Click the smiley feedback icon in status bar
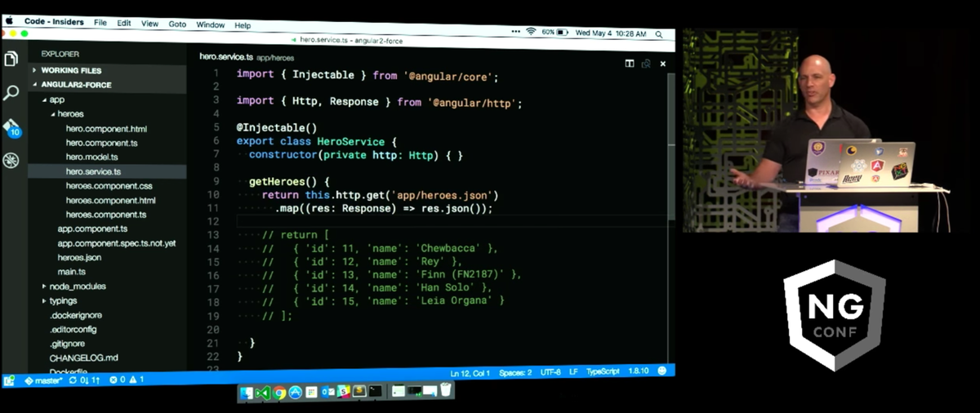This screenshot has width=980, height=413. (662, 371)
